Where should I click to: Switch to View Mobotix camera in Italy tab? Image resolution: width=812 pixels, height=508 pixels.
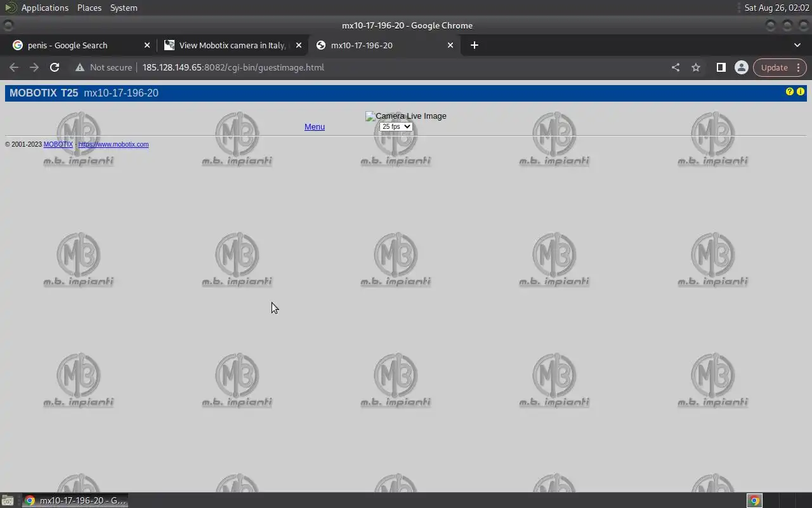232,45
